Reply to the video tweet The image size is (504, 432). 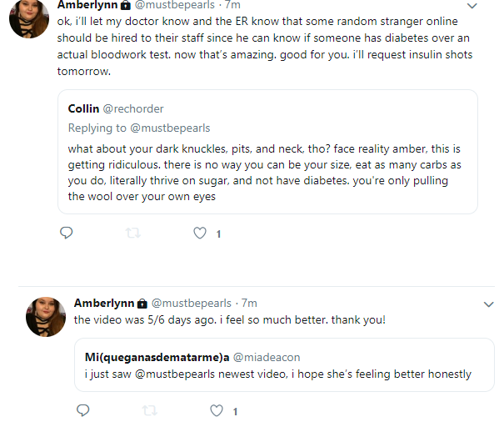pos(83,410)
